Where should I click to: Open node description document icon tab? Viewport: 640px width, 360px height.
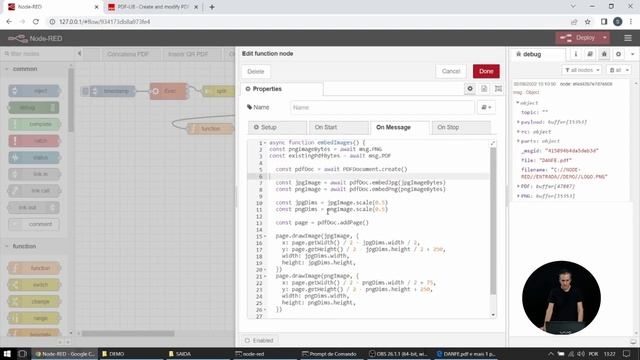click(x=484, y=89)
